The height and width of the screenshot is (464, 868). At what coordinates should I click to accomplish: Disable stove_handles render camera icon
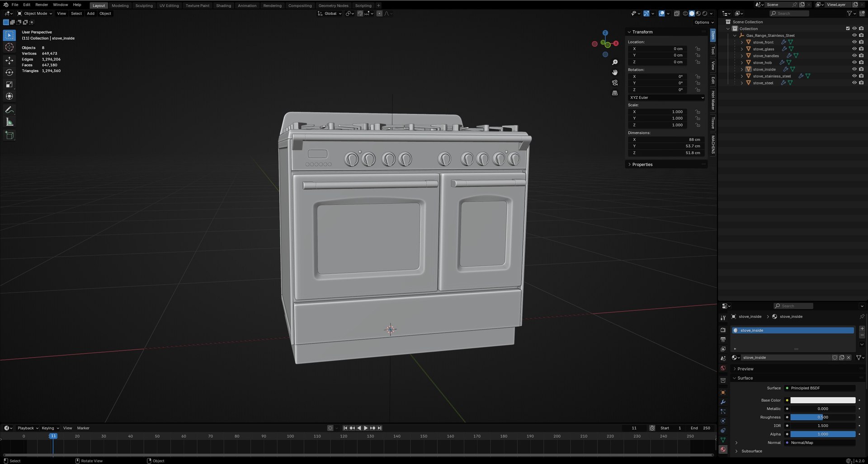pos(861,56)
